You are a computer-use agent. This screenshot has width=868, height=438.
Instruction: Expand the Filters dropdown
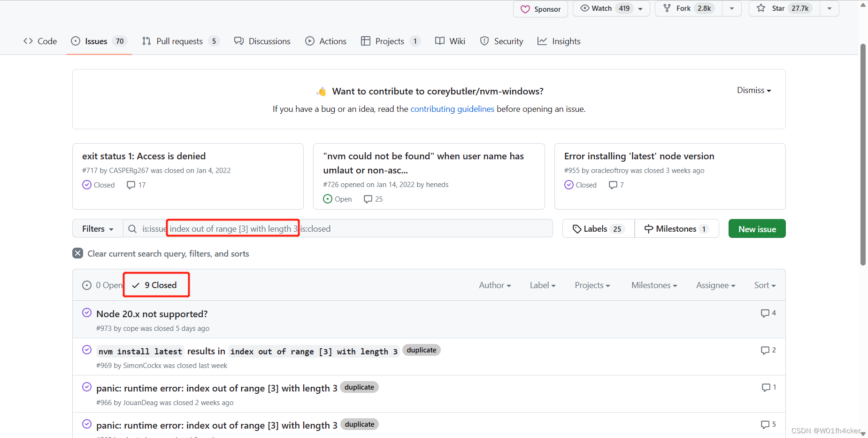(98, 229)
